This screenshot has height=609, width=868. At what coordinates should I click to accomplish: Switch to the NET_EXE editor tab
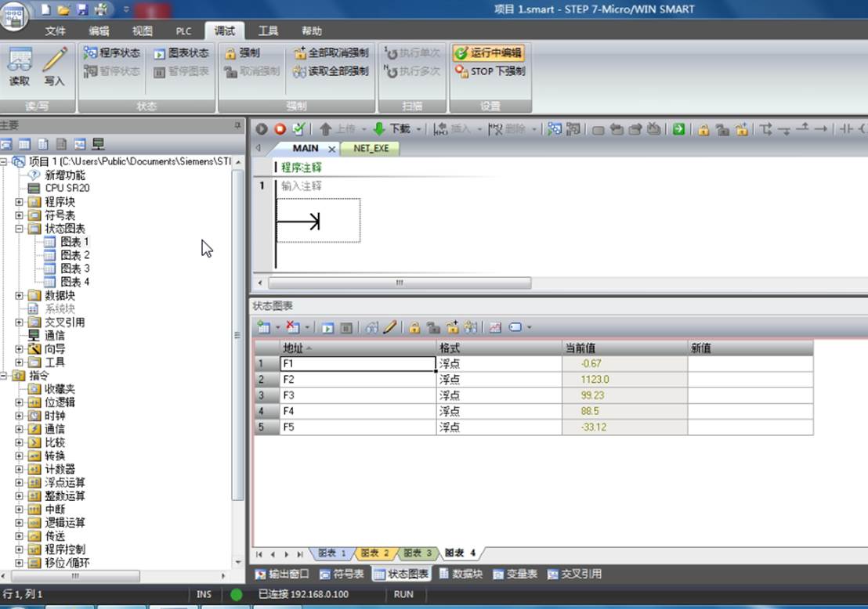371,148
